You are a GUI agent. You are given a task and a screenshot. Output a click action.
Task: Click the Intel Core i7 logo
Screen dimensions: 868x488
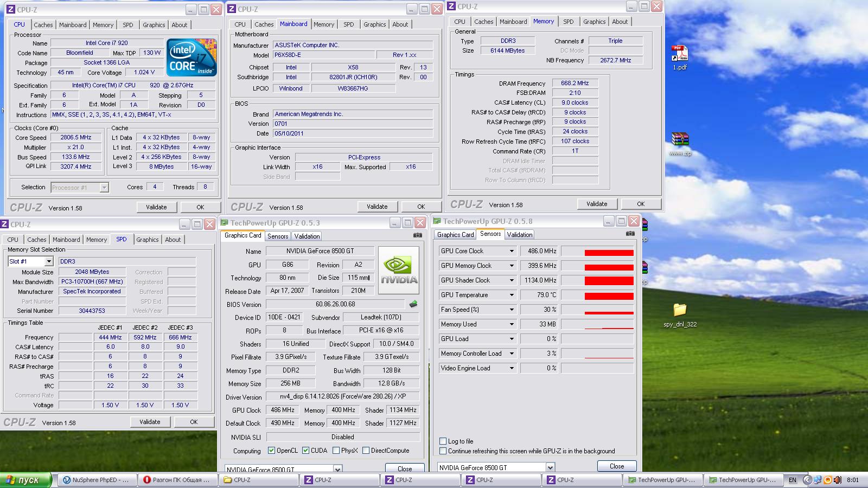(192, 57)
